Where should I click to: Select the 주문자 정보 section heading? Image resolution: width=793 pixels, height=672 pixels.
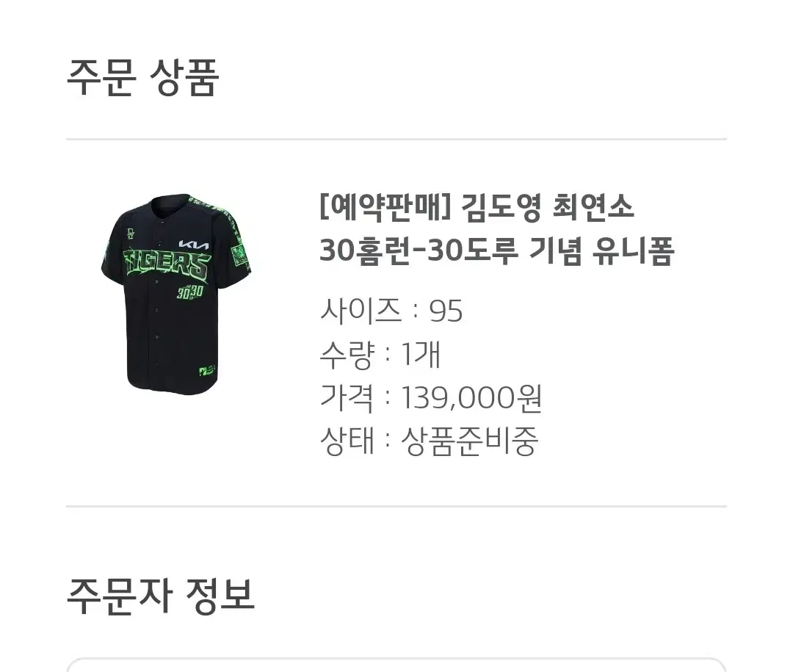click(160, 596)
